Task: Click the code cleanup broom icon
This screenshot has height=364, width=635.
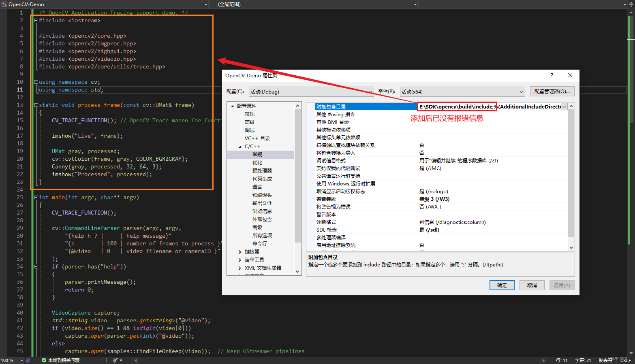Action: 115,360
